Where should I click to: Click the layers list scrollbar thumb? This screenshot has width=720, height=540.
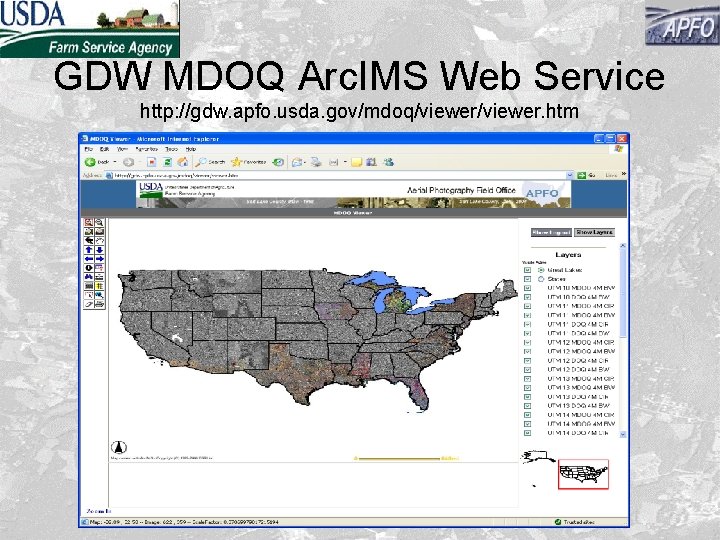pyautogui.click(x=623, y=293)
